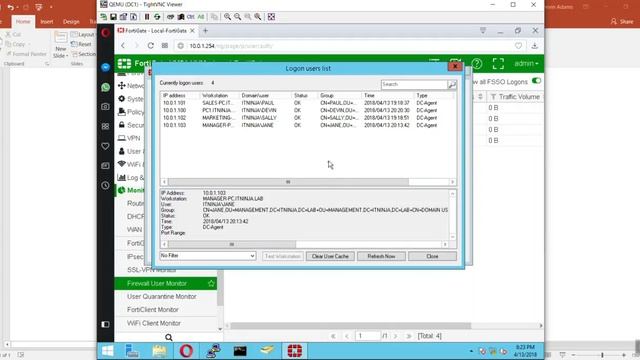Viewport: 640px width, 360px height.
Task: Open history clock in Opera sidebar
Action: pyautogui.click(x=105, y=185)
